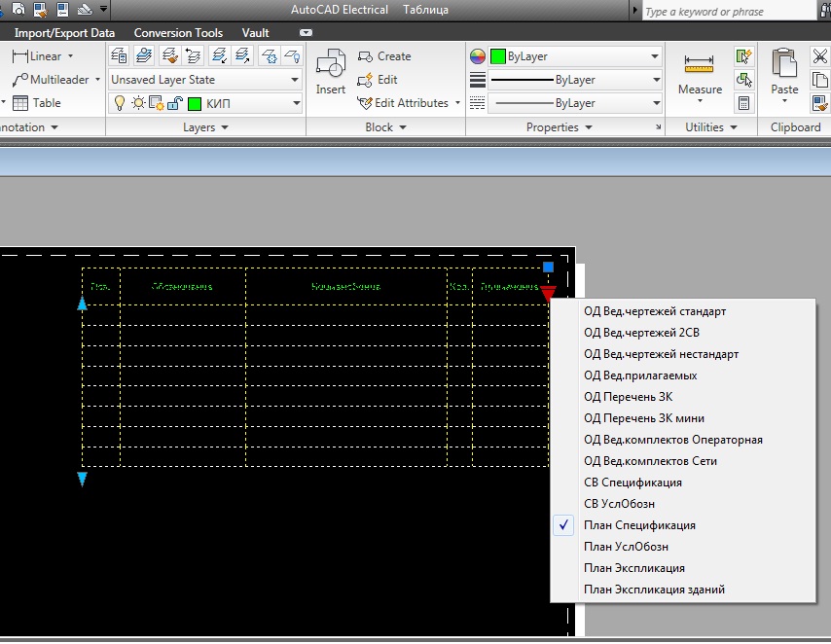Screen dimensions: 831x644
Task: Select СВ Спецификация menu entry
Action: click(x=683, y=483)
